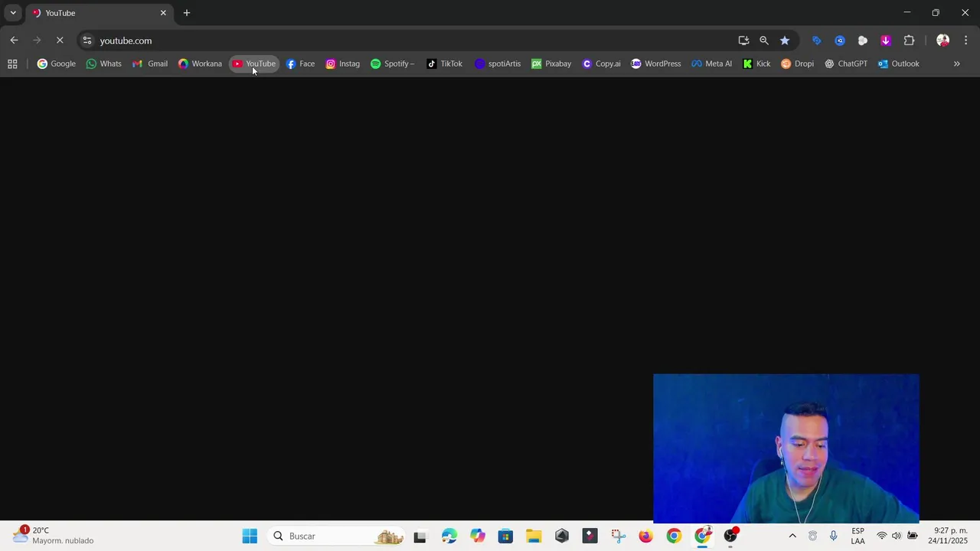Click the install app icon in address bar
Screen dimensions: 980x551
click(743, 41)
